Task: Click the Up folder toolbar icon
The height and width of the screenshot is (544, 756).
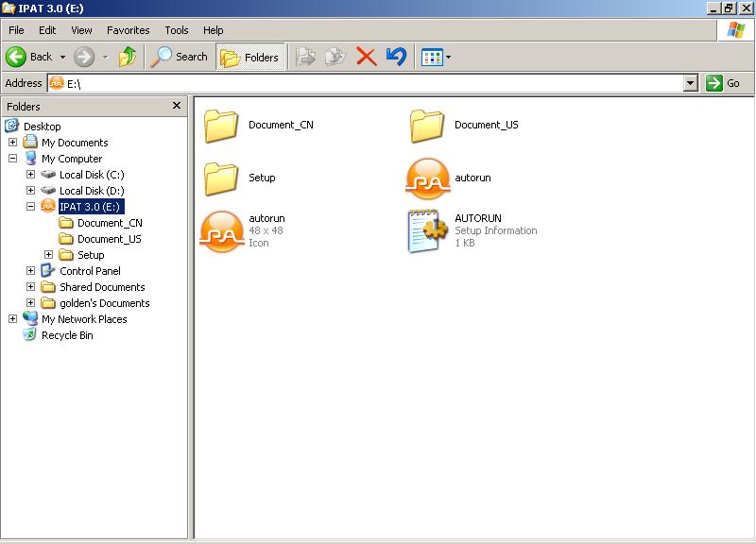Action: coord(128,57)
